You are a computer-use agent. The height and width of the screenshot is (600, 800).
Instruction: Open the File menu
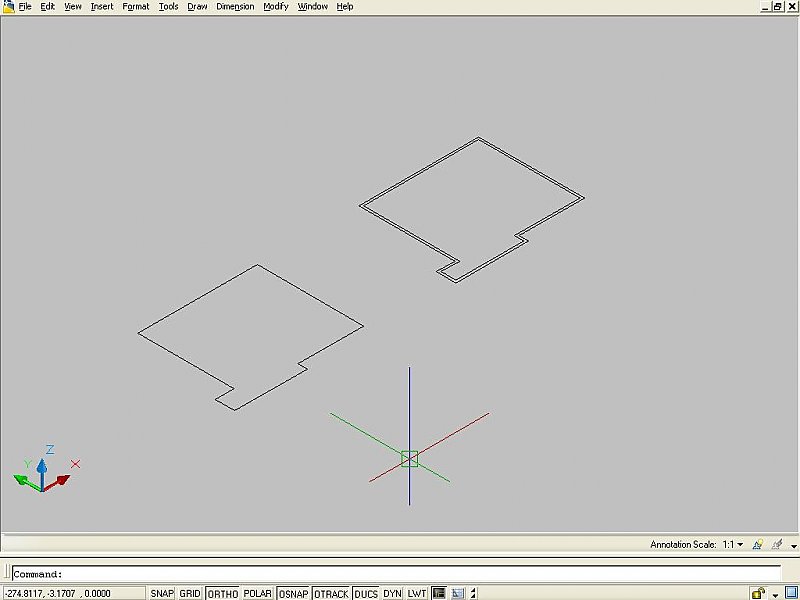click(25, 7)
